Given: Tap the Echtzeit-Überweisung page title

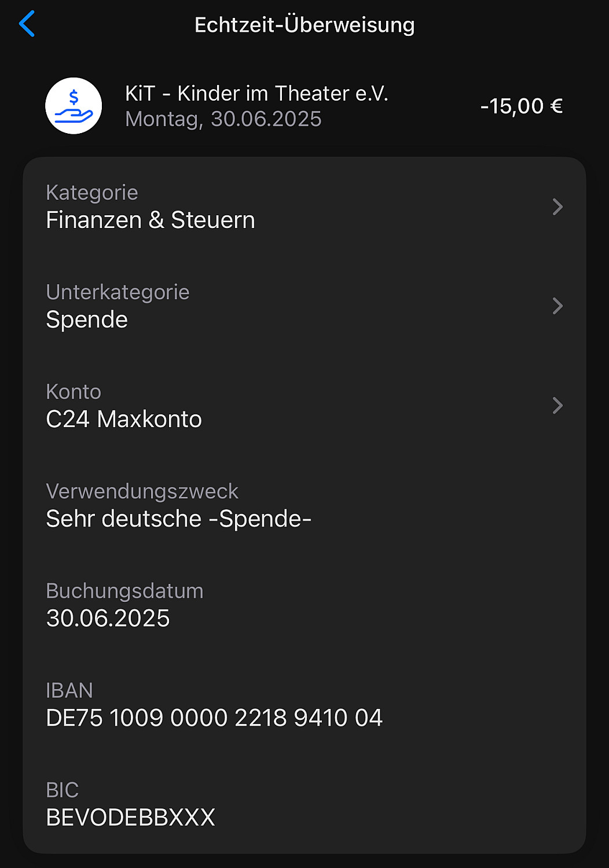Looking at the screenshot, I should 304,25.
